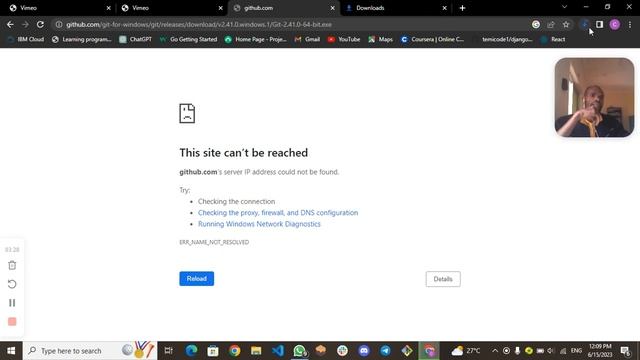This screenshot has height=360, width=640.
Task: Open React bookmark
Action: point(553,39)
